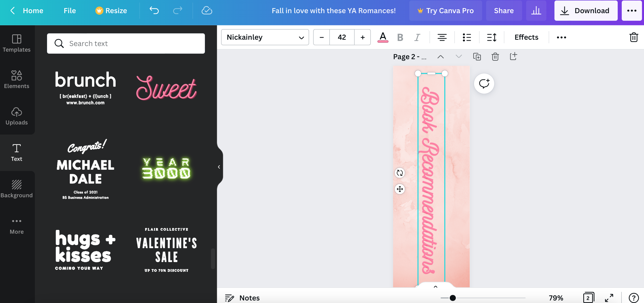
Task: Click the zoom percentage indicator at bottom
Action: [556, 297]
